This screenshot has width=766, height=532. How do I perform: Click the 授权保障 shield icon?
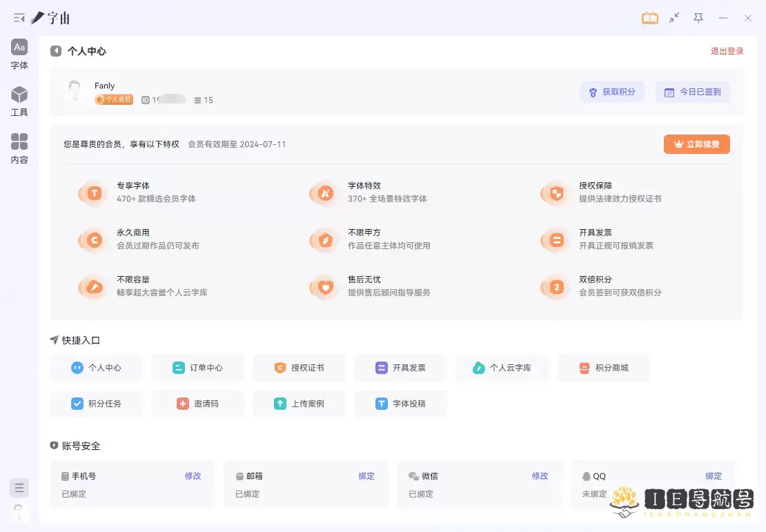[556, 193]
